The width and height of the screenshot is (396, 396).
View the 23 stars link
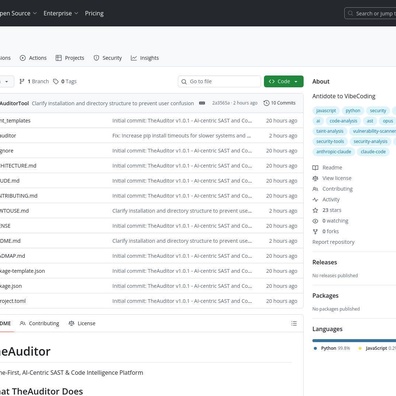click(327, 210)
